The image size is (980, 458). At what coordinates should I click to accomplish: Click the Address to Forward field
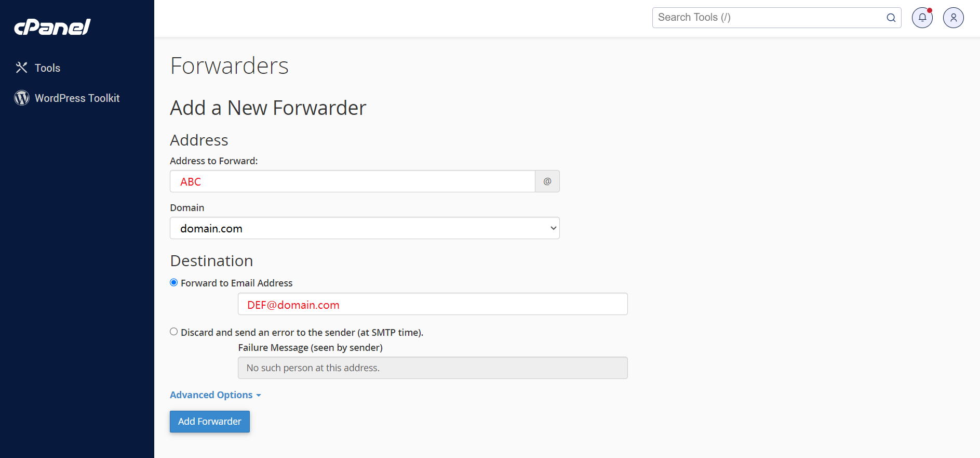[353, 181]
